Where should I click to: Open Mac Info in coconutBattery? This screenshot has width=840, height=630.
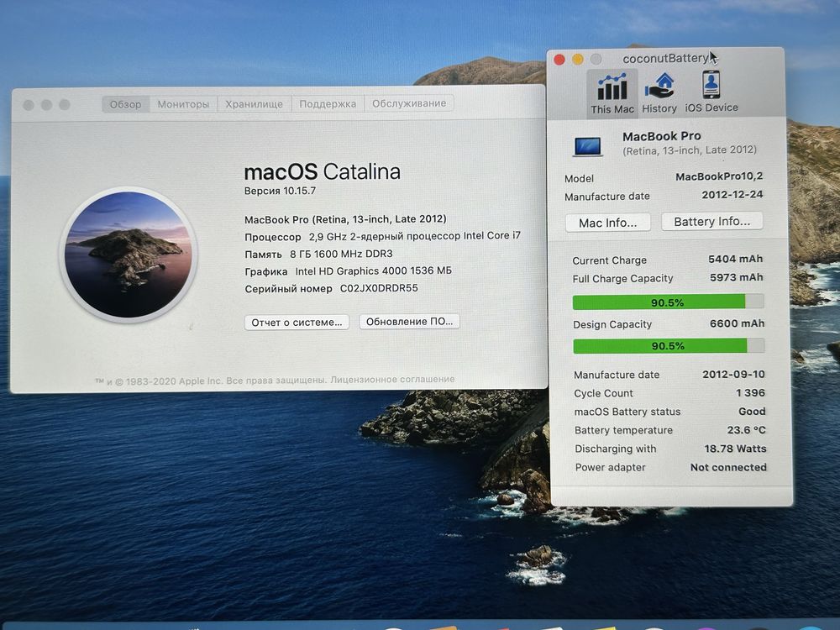click(x=607, y=223)
